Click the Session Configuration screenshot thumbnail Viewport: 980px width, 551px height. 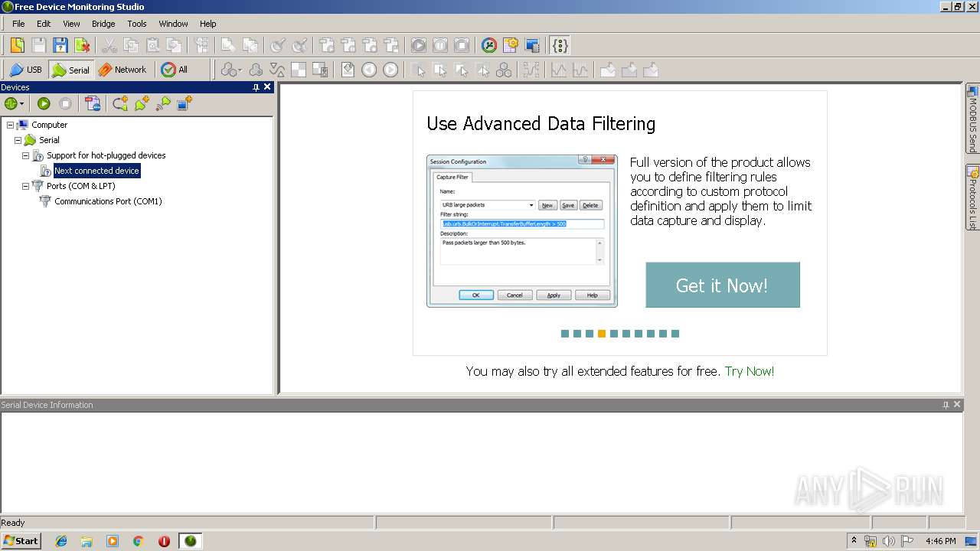point(522,231)
